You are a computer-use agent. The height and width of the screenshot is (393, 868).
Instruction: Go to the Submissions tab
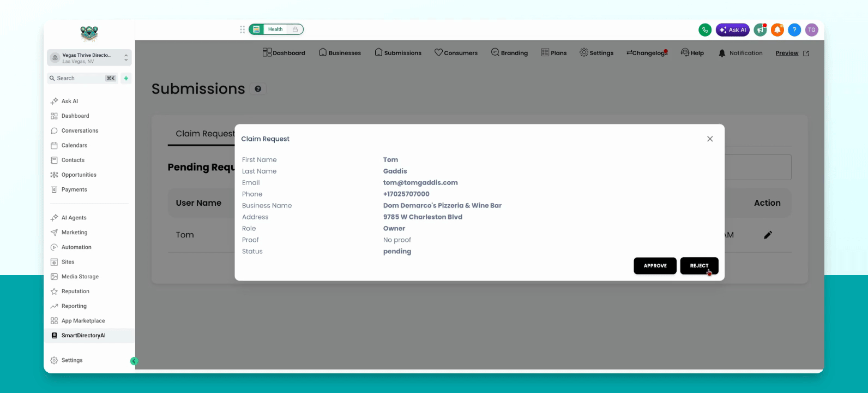tap(398, 53)
